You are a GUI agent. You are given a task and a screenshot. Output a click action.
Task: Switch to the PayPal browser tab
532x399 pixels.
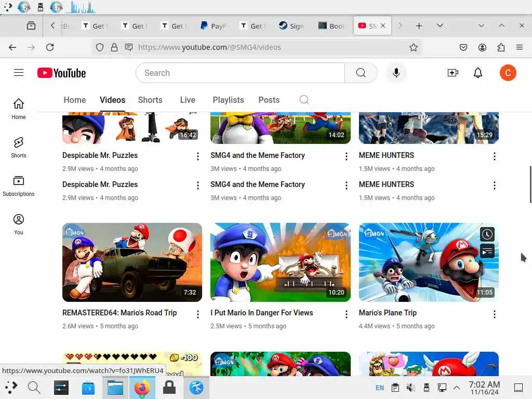[x=214, y=26]
